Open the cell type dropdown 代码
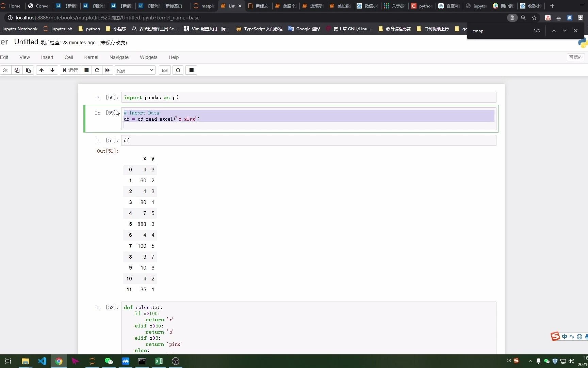This screenshot has height=368, width=588. point(135,70)
